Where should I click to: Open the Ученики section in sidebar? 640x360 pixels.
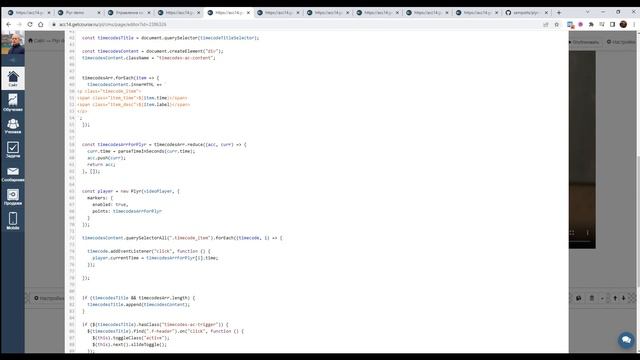pyautogui.click(x=13, y=126)
